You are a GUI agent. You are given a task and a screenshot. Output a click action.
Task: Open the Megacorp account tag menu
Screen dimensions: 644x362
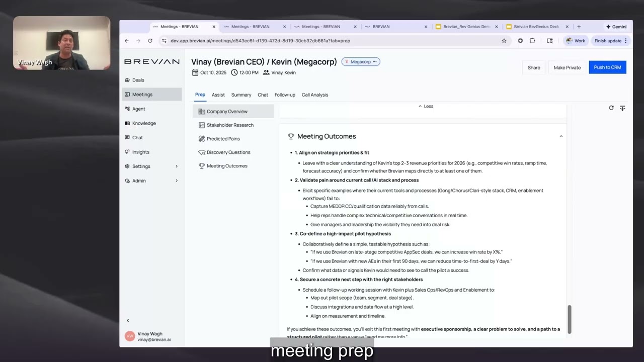374,62
